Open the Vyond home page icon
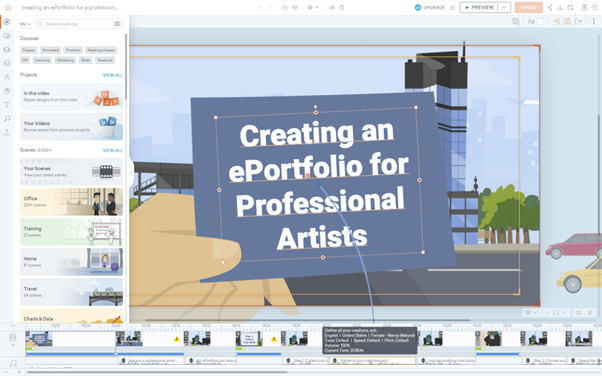Image resolution: width=602 pixels, height=376 pixels. point(8,7)
